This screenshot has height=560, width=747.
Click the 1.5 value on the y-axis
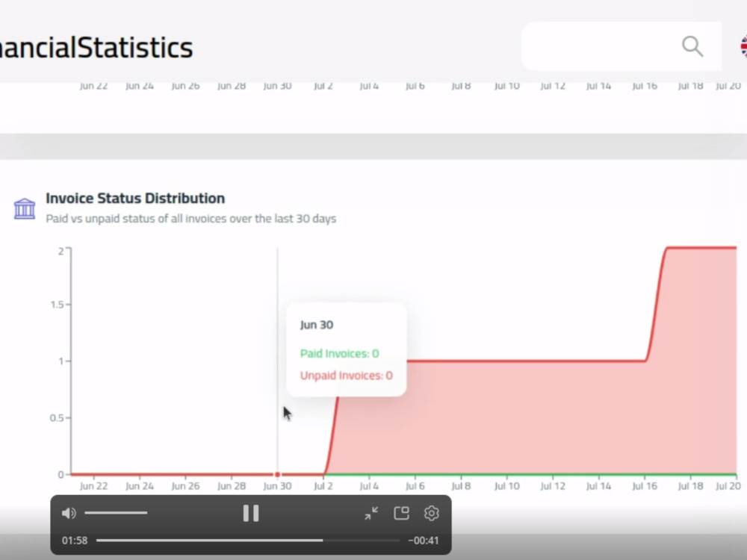tap(58, 305)
